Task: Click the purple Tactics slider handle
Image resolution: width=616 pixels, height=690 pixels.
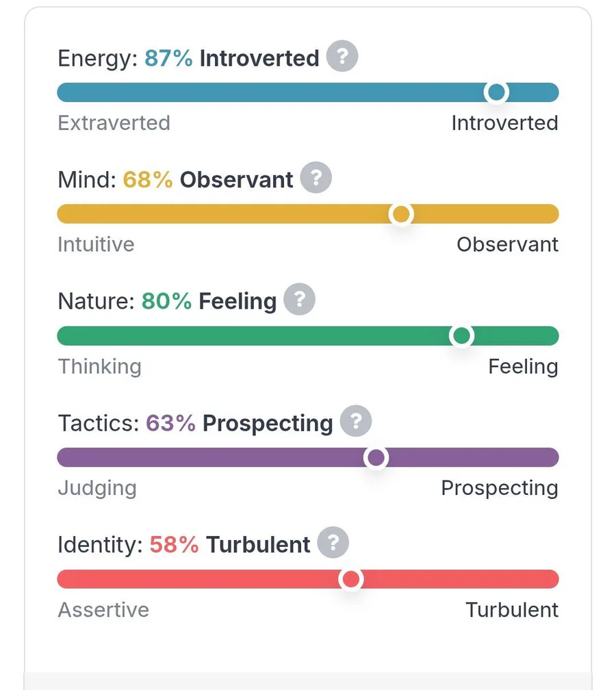Action: pyautogui.click(x=376, y=457)
